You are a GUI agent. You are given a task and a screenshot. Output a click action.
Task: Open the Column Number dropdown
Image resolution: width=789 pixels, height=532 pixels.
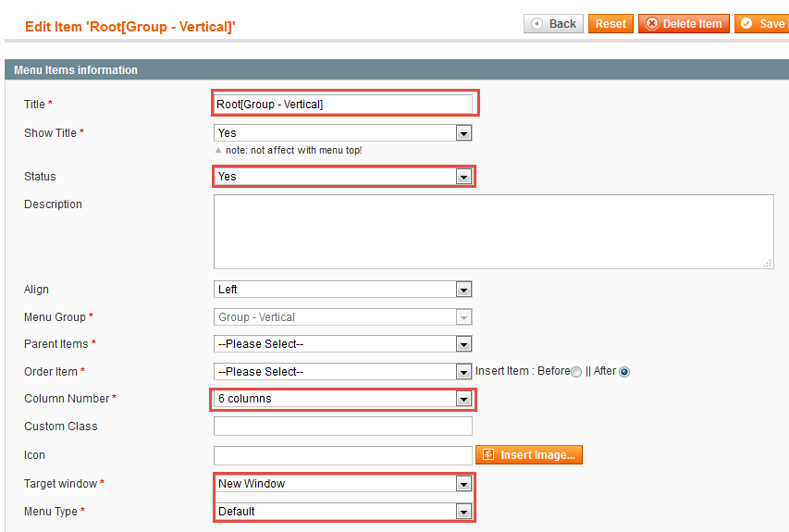pos(342,399)
